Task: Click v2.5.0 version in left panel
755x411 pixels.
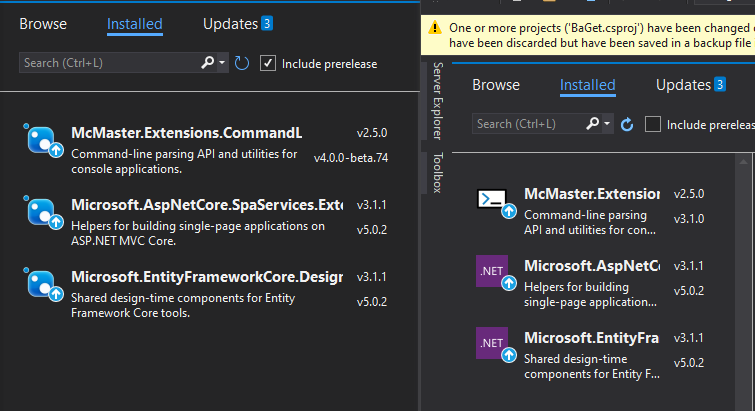Action: click(x=372, y=133)
